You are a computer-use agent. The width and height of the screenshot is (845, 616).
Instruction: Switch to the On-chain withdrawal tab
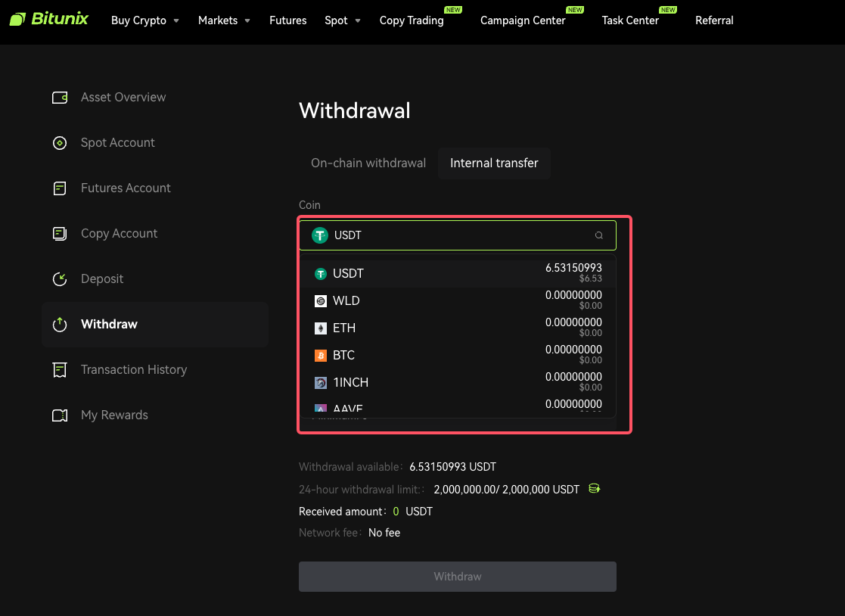368,163
